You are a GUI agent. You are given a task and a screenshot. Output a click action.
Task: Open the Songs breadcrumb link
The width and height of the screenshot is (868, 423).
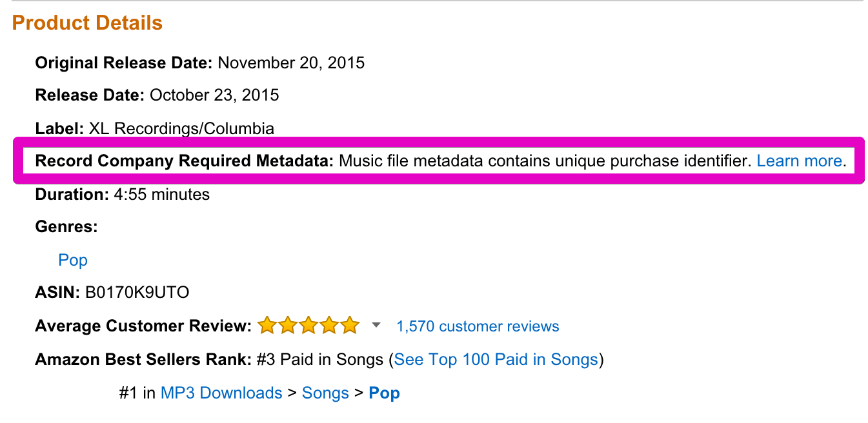click(x=325, y=393)
